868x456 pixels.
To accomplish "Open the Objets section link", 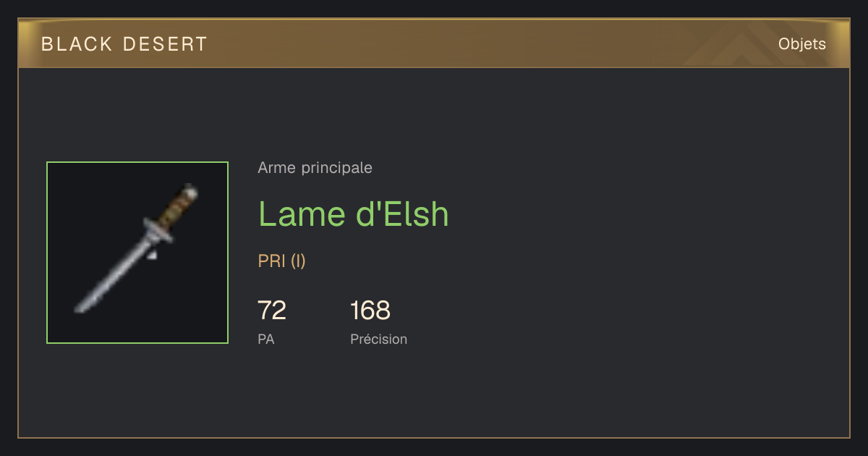I will pyautogui.click(x=801, y=44).
